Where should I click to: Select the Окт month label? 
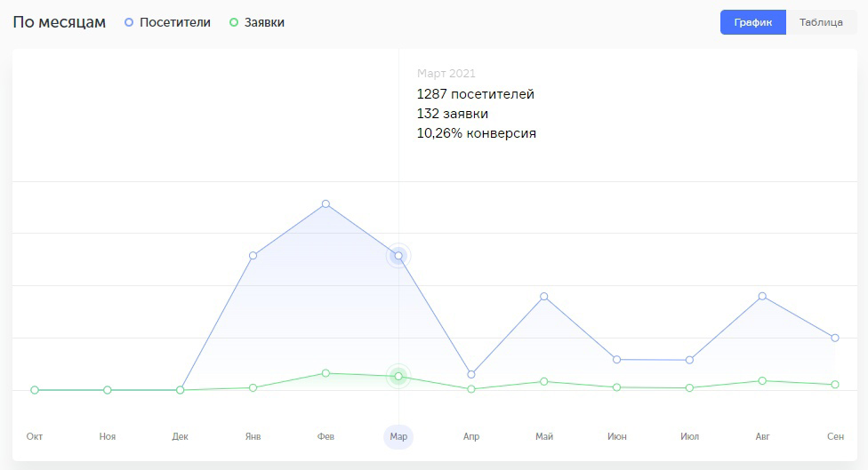pyautogui.click(x=35, y=436)
